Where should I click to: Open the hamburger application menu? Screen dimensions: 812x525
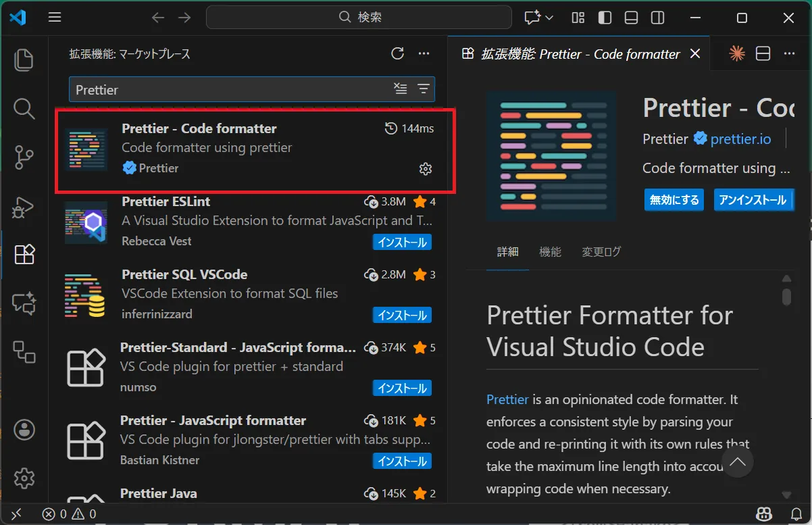pyautogui.click(x=55, y=18)
